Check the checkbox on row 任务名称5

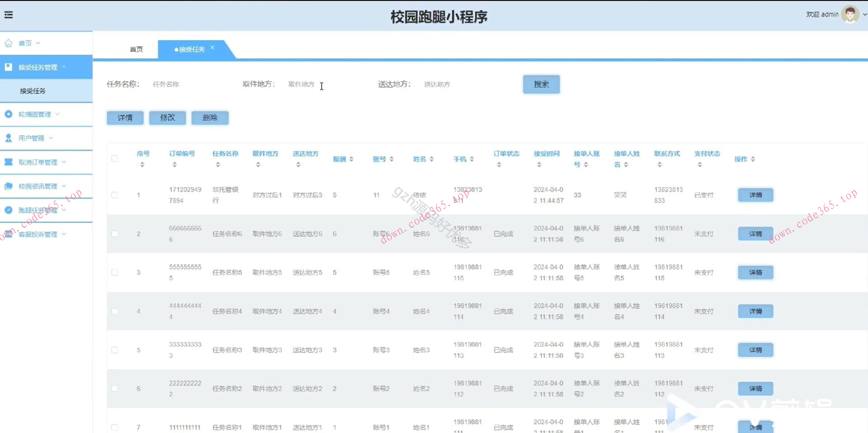[114, 272]
